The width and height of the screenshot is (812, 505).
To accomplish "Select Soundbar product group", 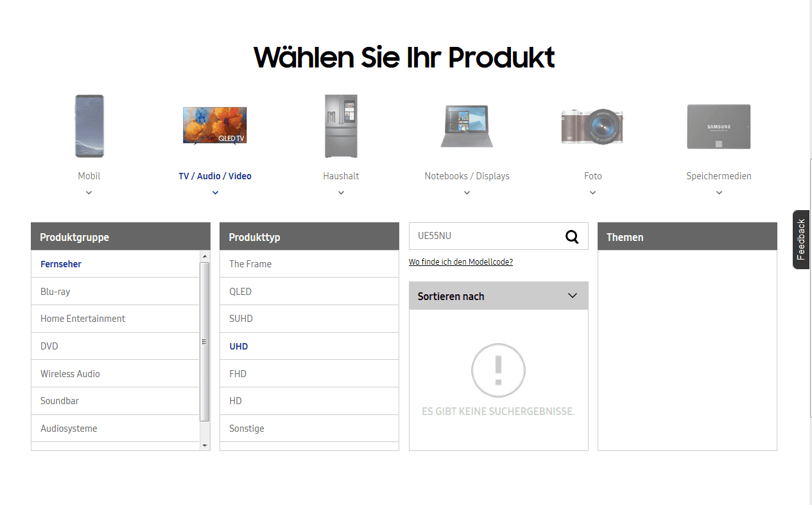I will pos(116,401).
